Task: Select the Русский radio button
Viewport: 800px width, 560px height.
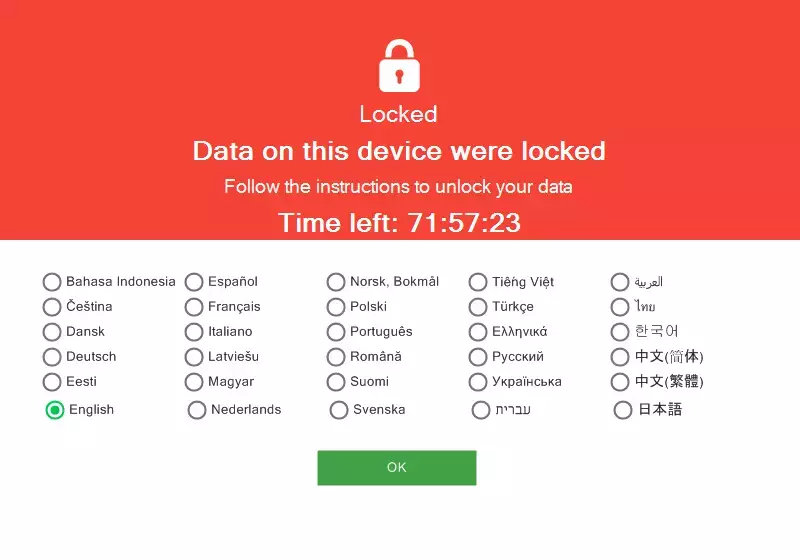Action: pos(478,357)
